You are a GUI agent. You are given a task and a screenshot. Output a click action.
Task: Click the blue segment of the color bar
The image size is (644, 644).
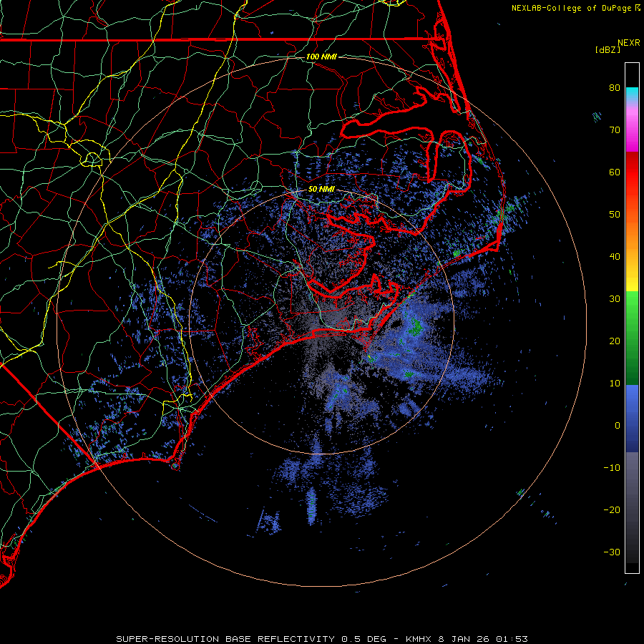(x=632, y=417)
